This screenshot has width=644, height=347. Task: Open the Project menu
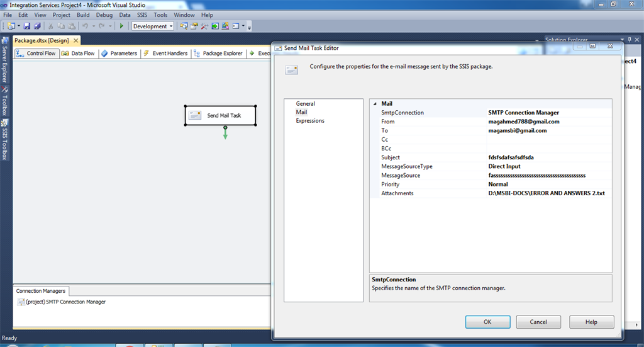click(61, 15)
